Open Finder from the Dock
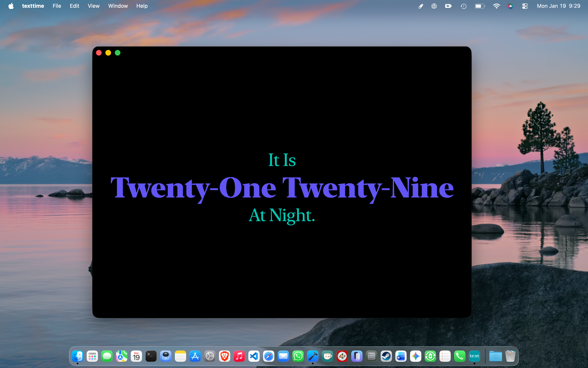The height and width of the screenshot is (368, 588). coord(78,356)
